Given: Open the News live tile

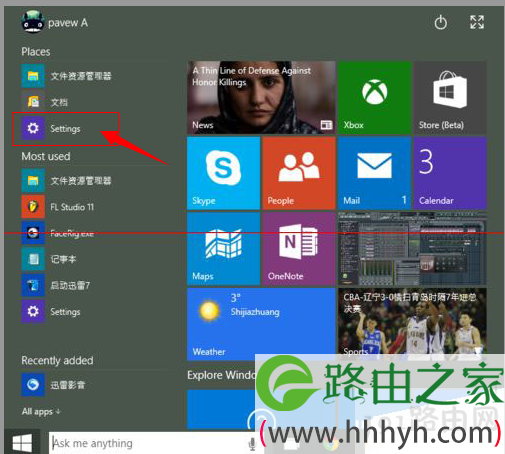Looking at the screenshot, I should point(261,97).
